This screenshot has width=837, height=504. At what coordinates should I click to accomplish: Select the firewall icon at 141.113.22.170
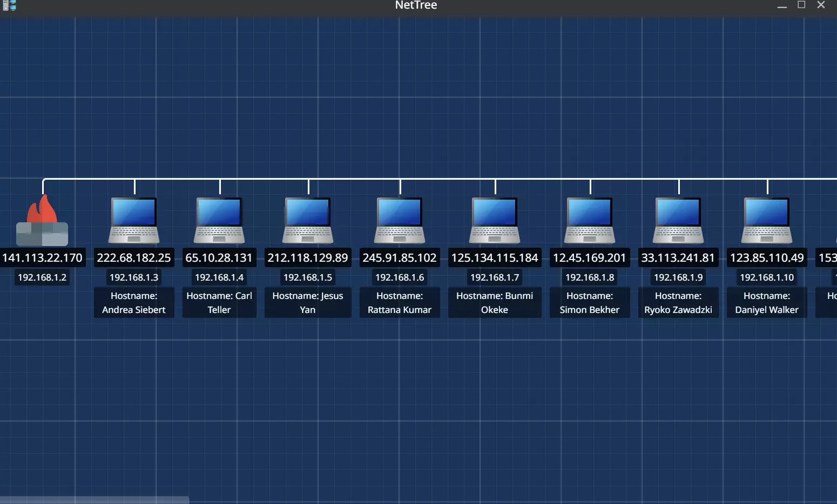click(x=42, y=222)
